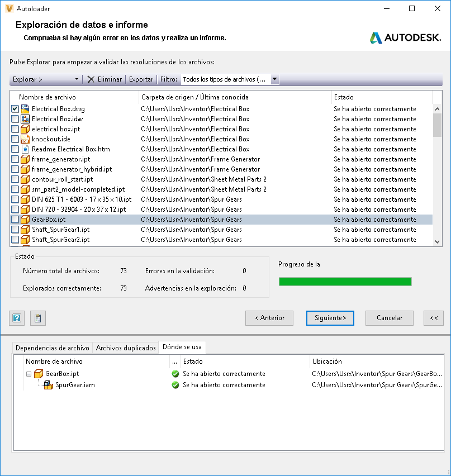Open the Explorar dropdown arrow
The height and width of the screenshot is (476, 451).
point(77,79)
